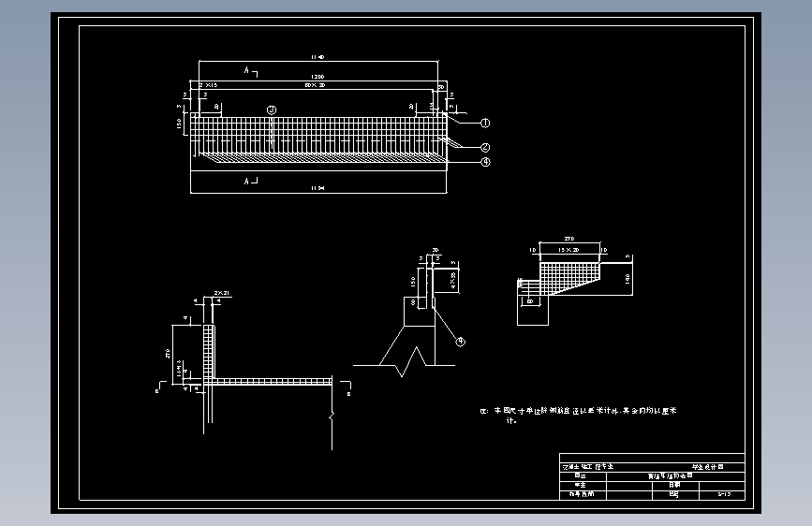Select the 15X20 spacing label
812x526 pixels.
click(x=568, y=250)
